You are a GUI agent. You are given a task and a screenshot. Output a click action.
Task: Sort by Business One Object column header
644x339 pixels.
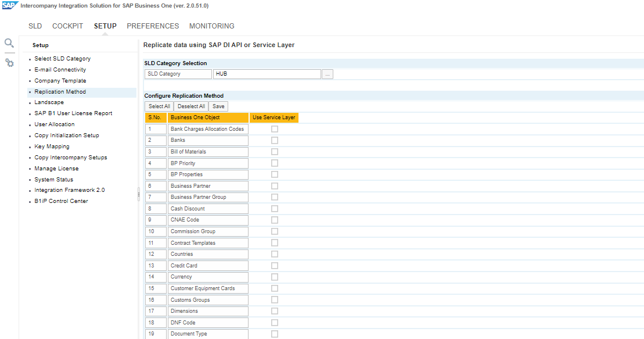208,117
